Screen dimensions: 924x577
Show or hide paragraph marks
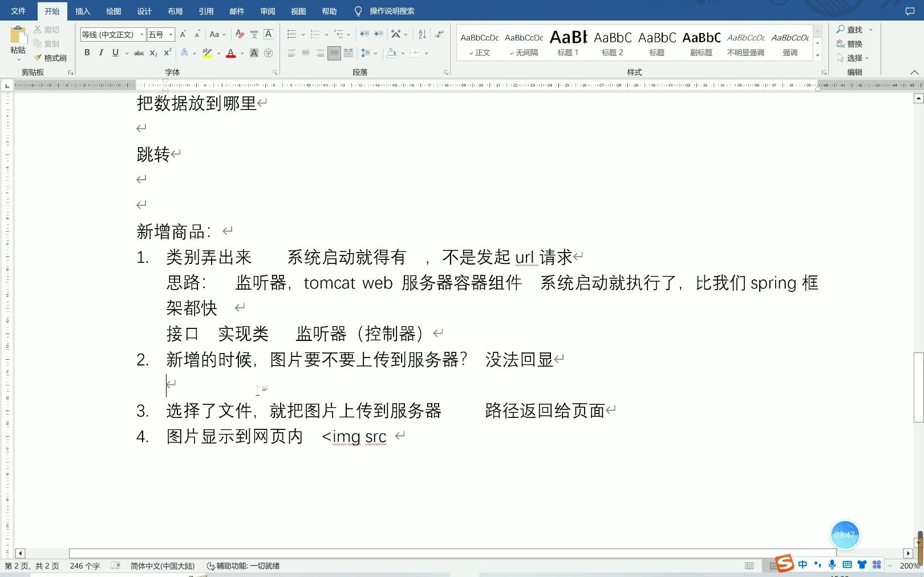click(x=439, y=34)
